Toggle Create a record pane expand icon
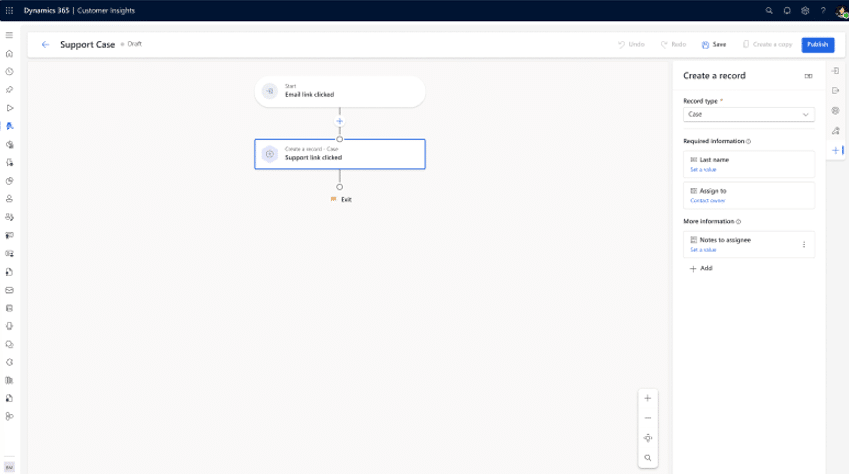The width and height of the screenshot is (849, 474). click(x=808, y=76)
